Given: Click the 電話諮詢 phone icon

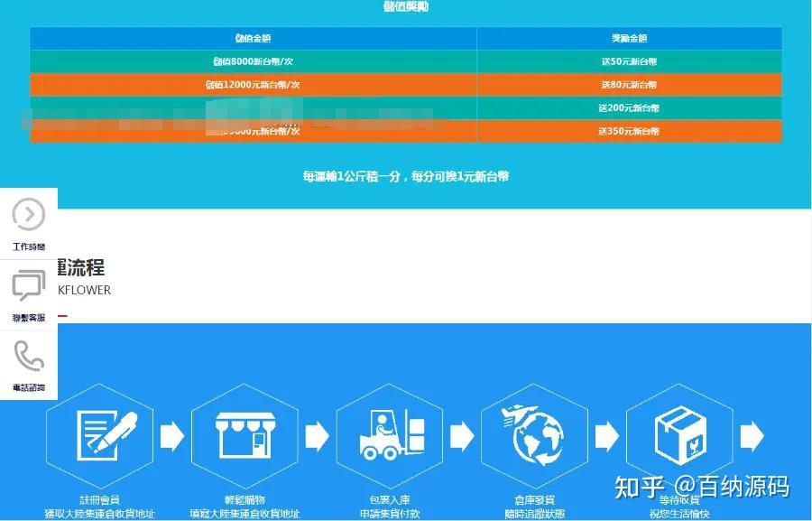Looking at the screenshot, I should click(x=29, y=356).
